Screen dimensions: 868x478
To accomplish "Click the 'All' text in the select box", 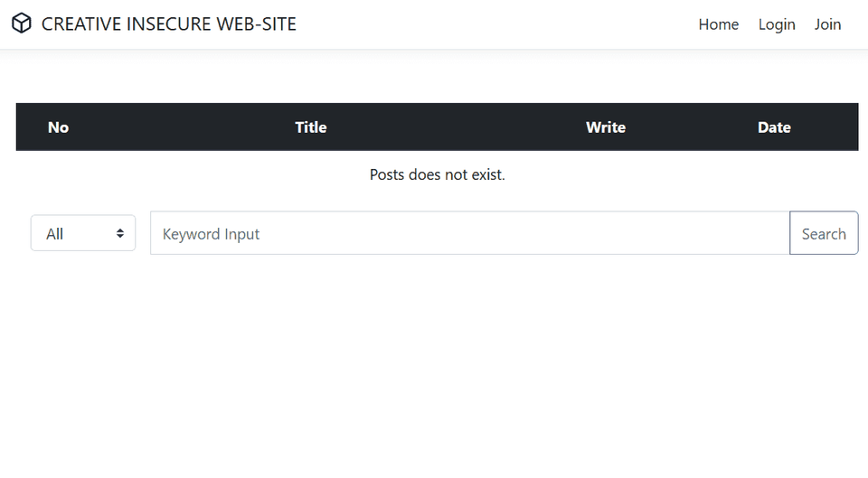I will (54, 234).
